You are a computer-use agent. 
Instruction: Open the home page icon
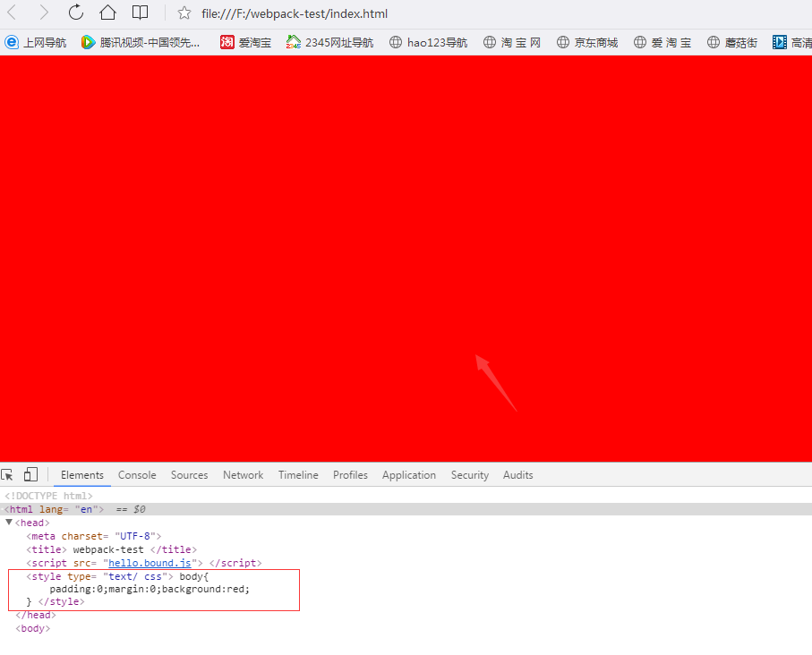point(107,12)
